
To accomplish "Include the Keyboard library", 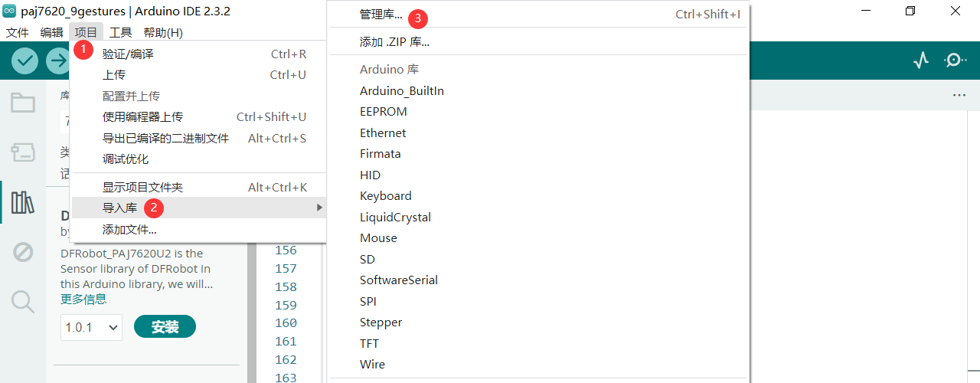I will pos(538,195).
